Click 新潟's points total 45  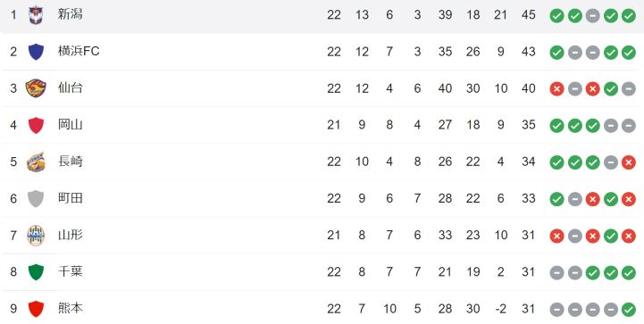528,15
